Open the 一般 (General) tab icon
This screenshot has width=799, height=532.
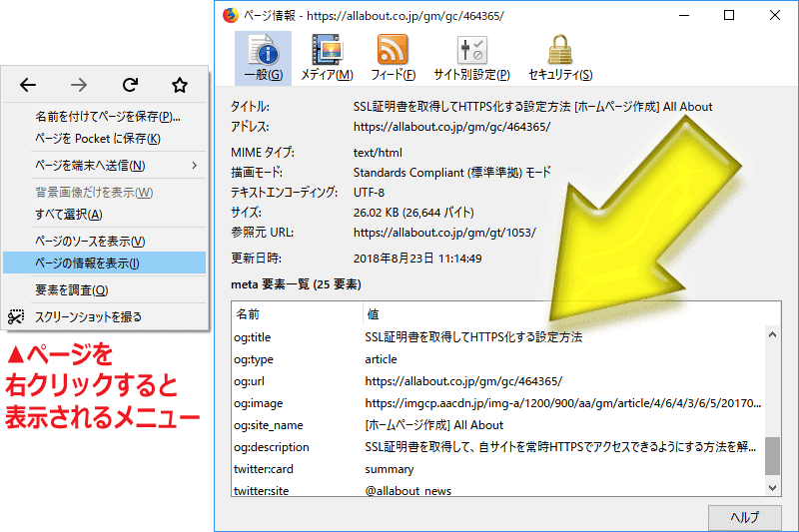(x=263, y=58)
